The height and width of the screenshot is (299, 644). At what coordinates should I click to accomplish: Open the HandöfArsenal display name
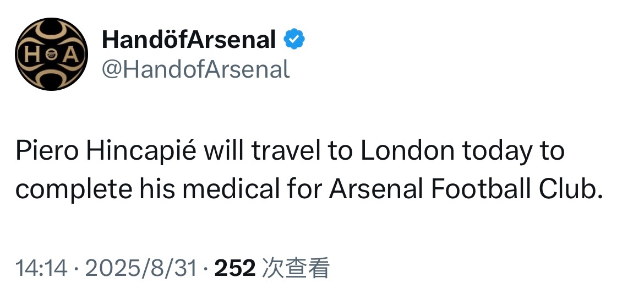[x=188, y=40]
